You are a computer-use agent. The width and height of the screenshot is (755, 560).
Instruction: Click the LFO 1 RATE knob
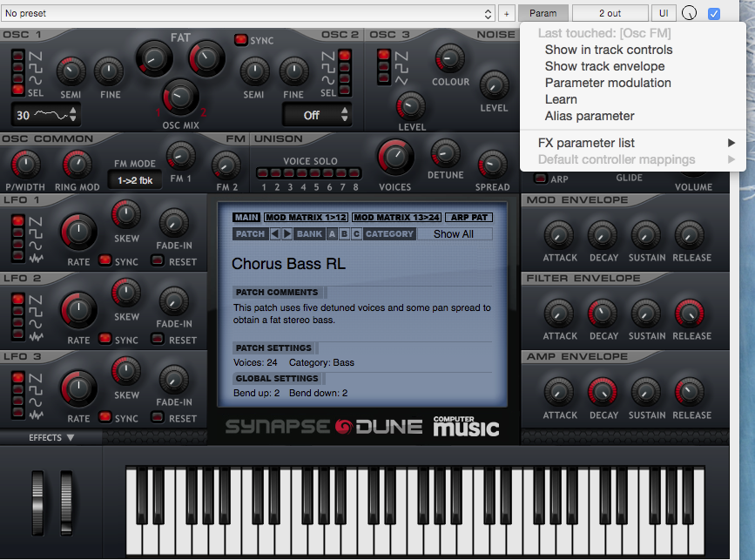coord(78,232)
